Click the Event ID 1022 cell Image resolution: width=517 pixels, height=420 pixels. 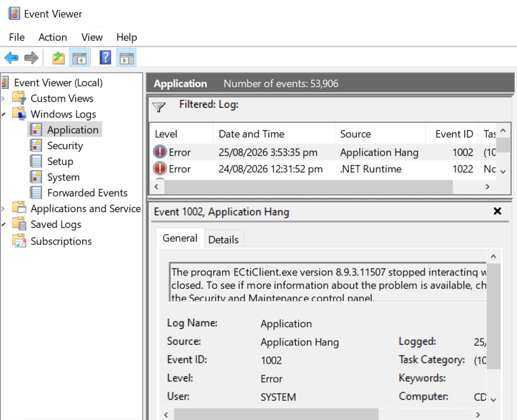463,169
